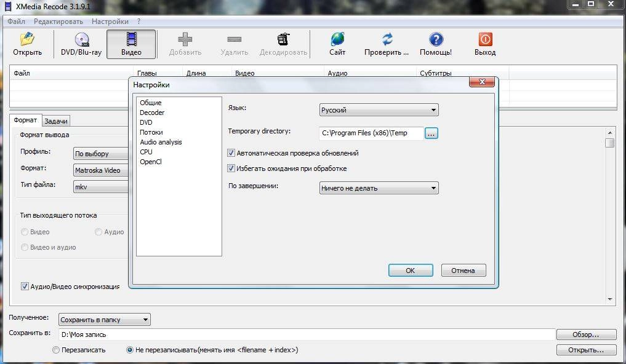626x364 pixels.
Task: Select Audio analysis in settings list
Action: pyautogui.click(x=161, y=142)
